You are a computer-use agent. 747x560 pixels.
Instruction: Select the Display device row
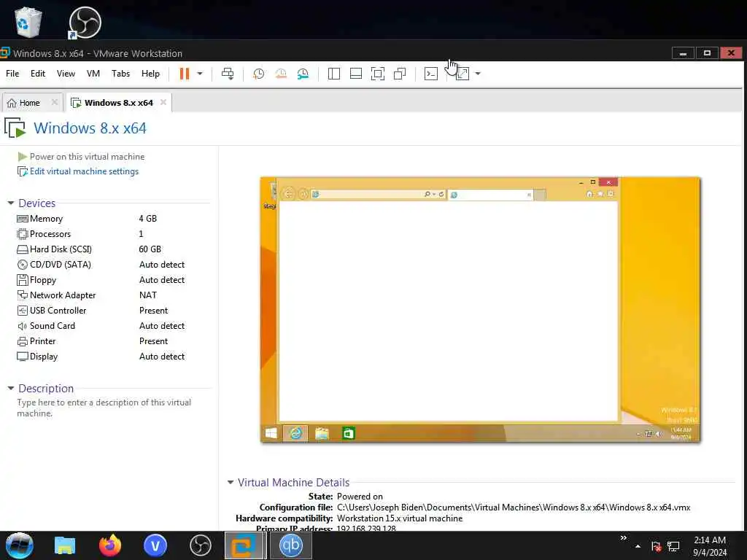point(102,357)
